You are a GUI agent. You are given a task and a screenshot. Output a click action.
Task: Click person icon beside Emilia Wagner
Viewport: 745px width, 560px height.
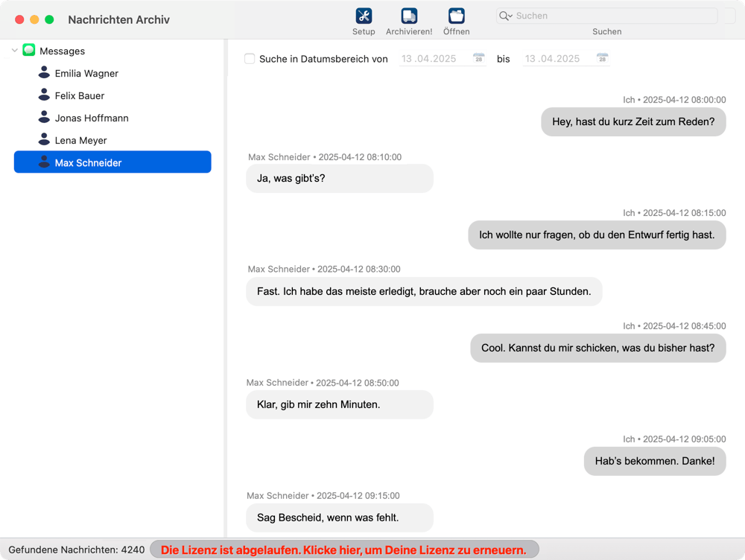[x=44, y=73]
